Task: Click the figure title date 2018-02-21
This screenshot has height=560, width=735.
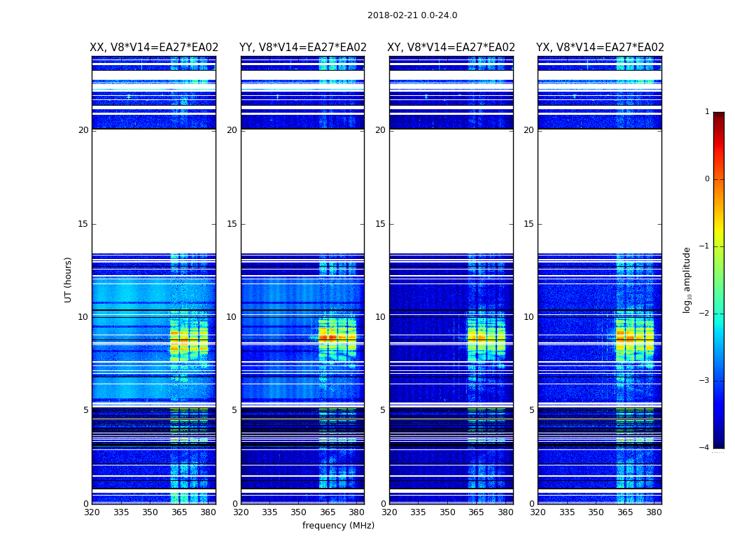Action: [412, 15]
